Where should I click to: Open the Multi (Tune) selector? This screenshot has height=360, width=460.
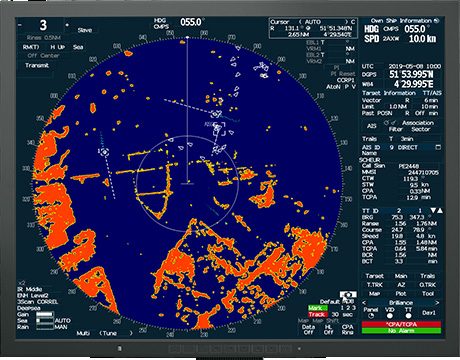(x=105, y=333)
